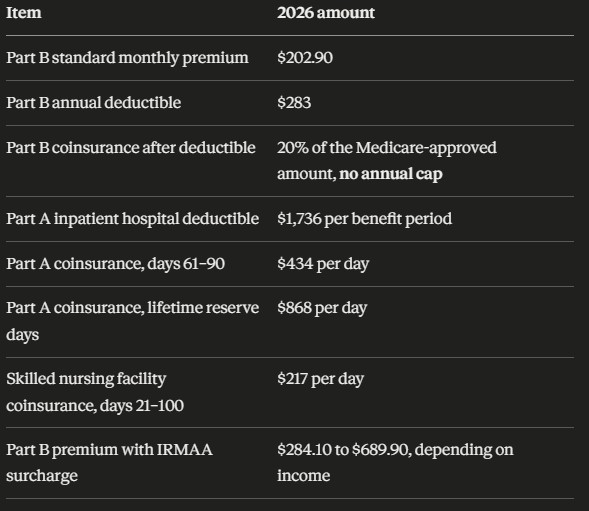
Task: Click the 2026 amount column header
Action: 326,13
